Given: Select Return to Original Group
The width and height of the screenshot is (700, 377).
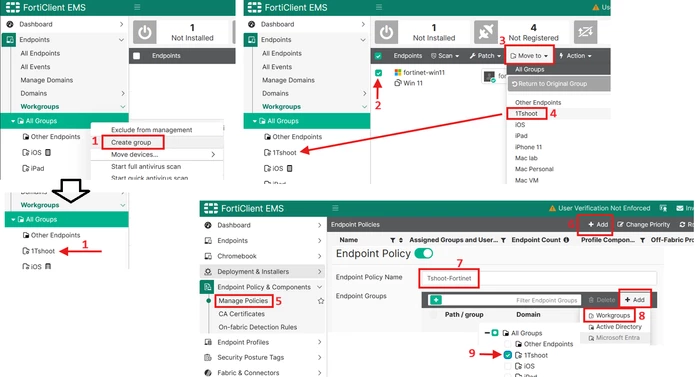Looking at the screenshot, I should click(x=559, y=84).
